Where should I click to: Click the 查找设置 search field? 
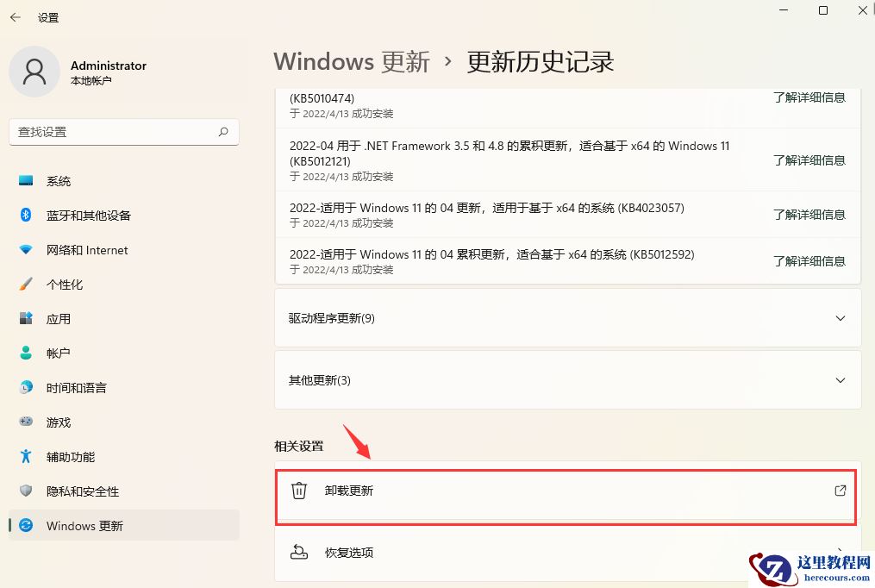click(123, 132)
